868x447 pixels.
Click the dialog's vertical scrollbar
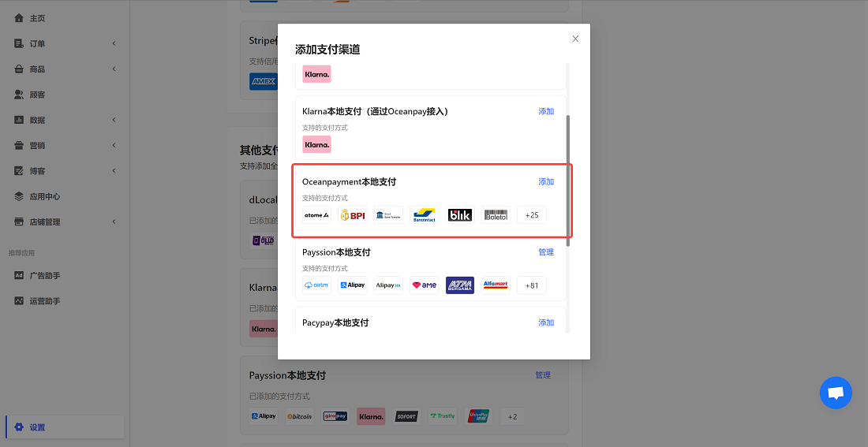(x=567, y=180)
